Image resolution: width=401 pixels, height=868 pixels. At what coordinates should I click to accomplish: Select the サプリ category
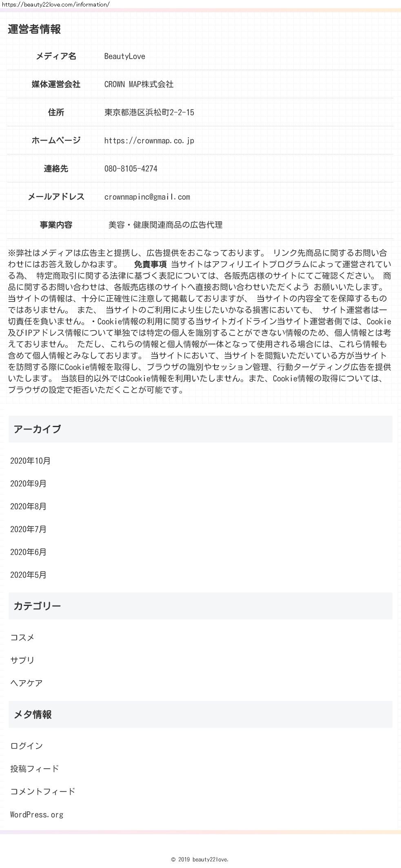tap(22, 660)
